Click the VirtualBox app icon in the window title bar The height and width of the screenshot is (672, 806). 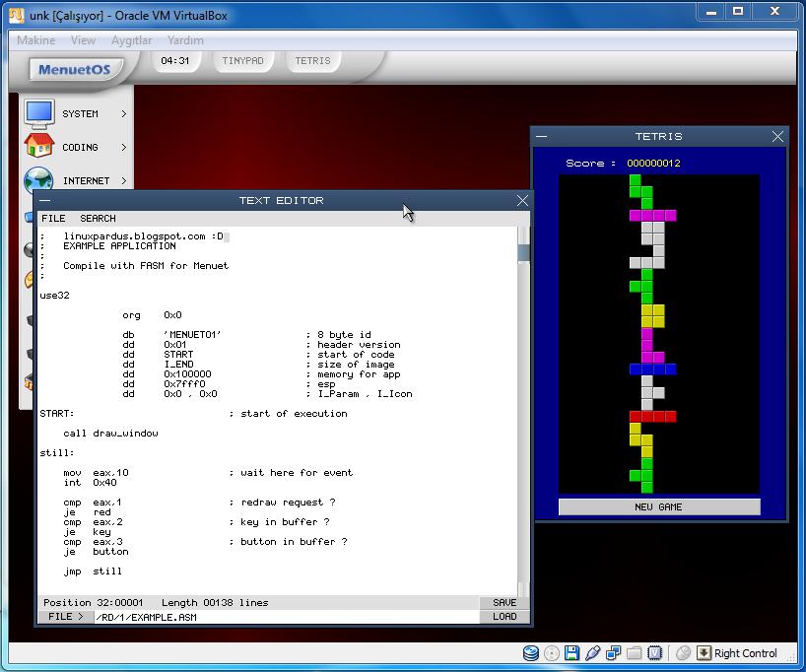click(17, 16)
